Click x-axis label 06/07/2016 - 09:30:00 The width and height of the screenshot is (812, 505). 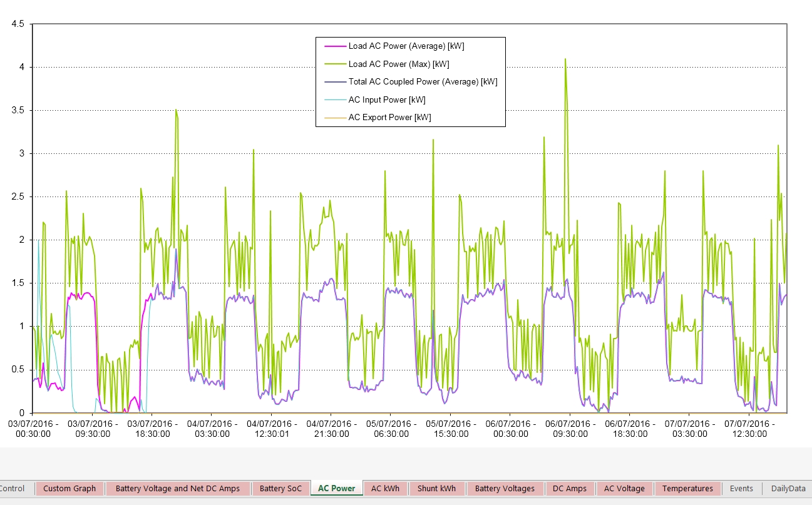coord(570,429)
